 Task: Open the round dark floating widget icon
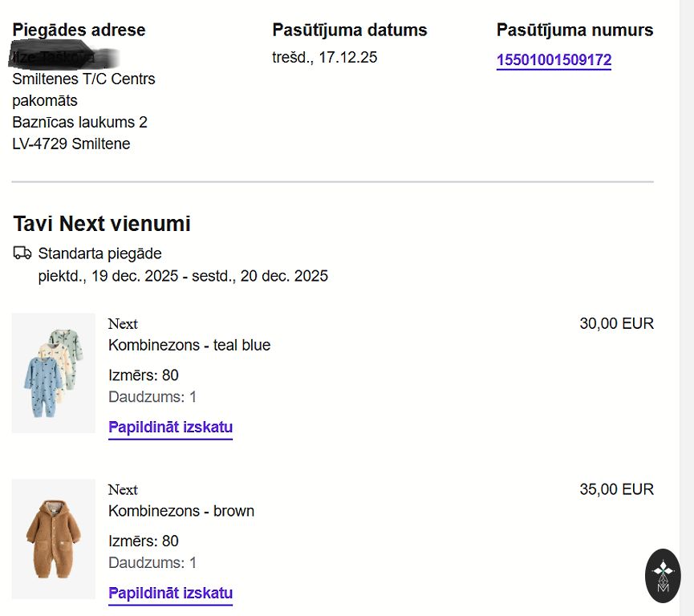pos(663,575)
